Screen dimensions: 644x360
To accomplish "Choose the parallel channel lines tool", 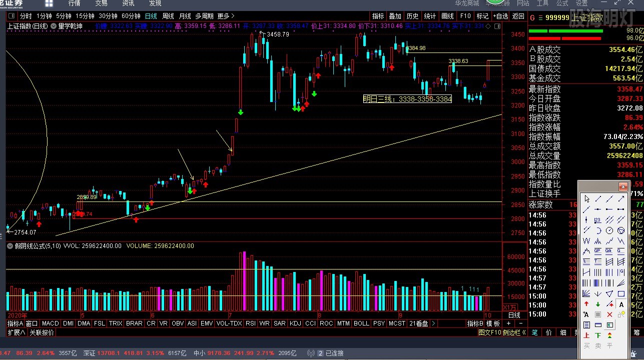I will (609, 219).
